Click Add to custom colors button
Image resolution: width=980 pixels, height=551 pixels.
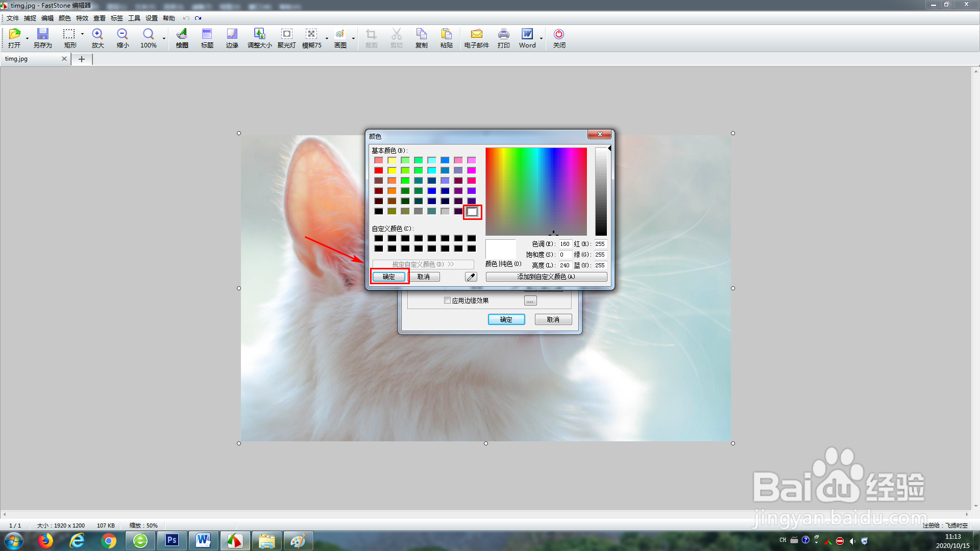click(x=546, y=277)
